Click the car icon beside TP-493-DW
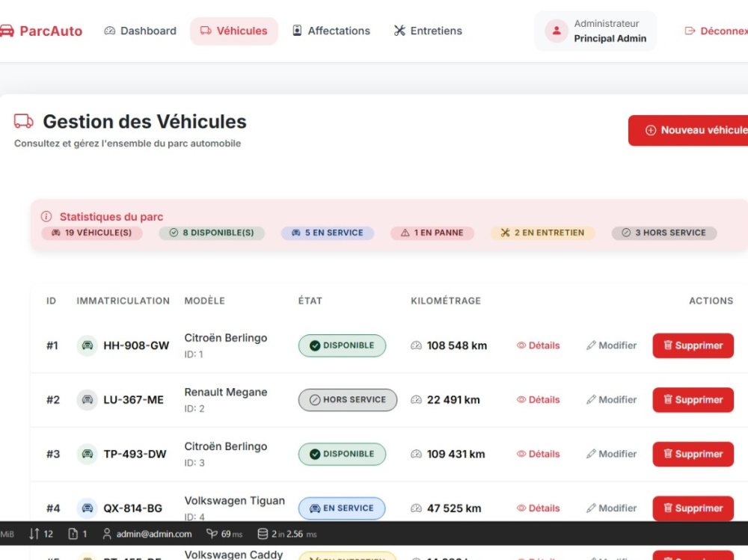The width and height of the screenshot is (748, 560). tap(88, 454)
